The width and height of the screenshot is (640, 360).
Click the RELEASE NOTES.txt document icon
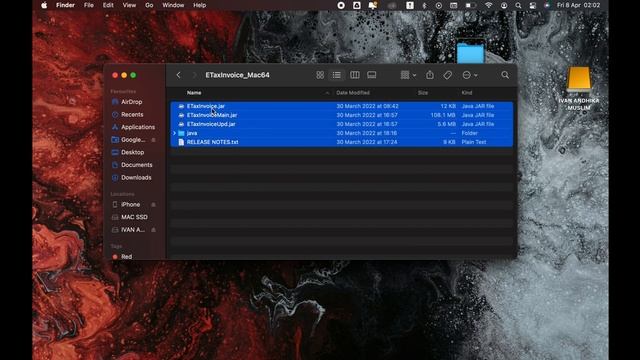pos(181,142)
